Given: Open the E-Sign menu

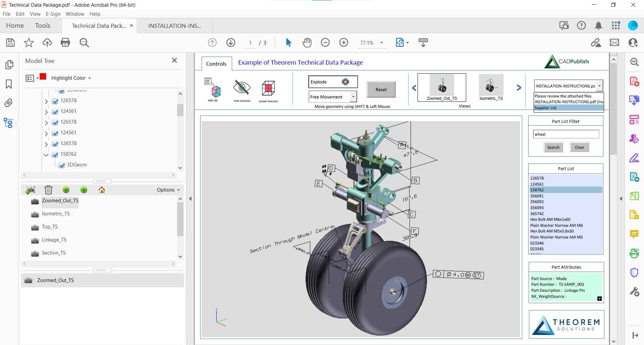Looking at the screenshot, I should 53,14.
